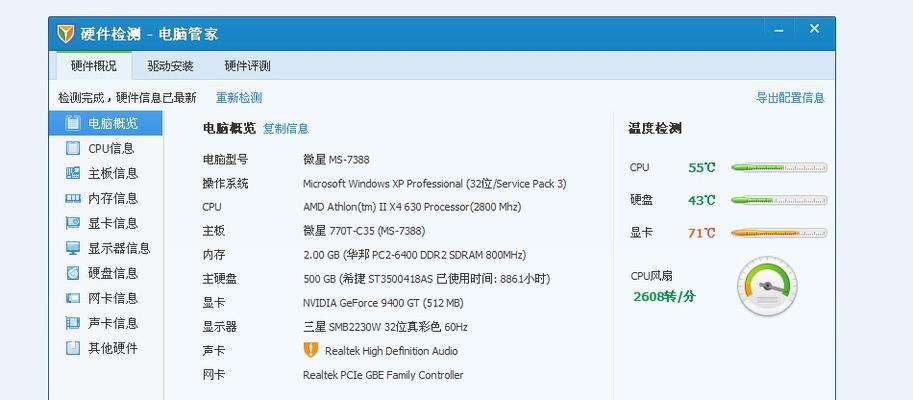Click the Realtek High Definition Audio text
Viewport: 913px width, 400px height.
pos(391,351)
